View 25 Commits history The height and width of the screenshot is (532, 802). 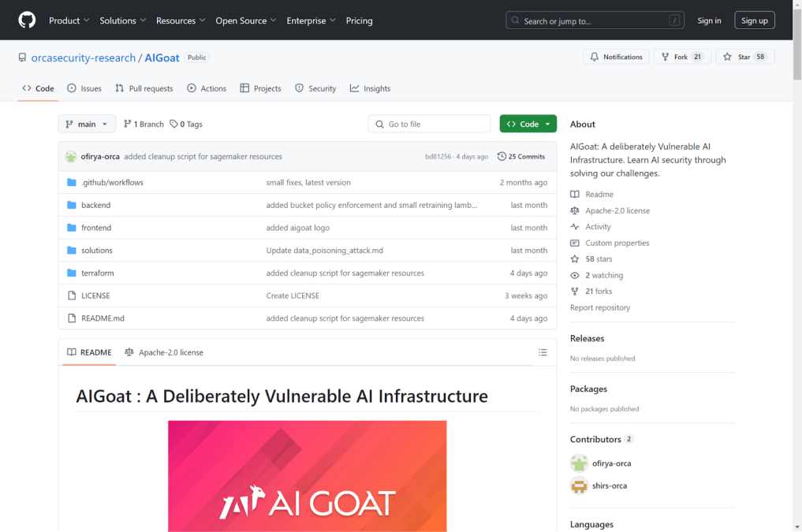[521, 157]
